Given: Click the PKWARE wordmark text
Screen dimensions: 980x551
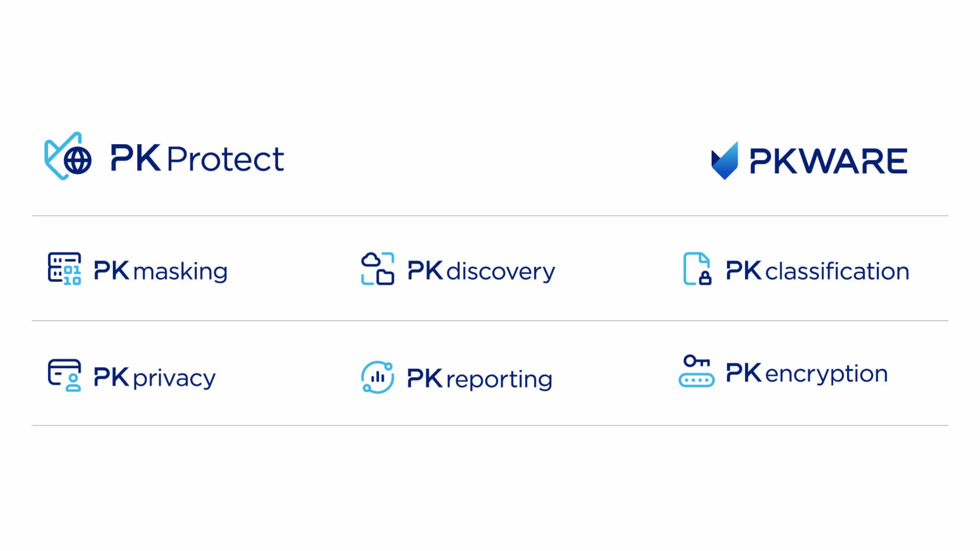Looking at the screenshot, I should [x=829, y=161].
